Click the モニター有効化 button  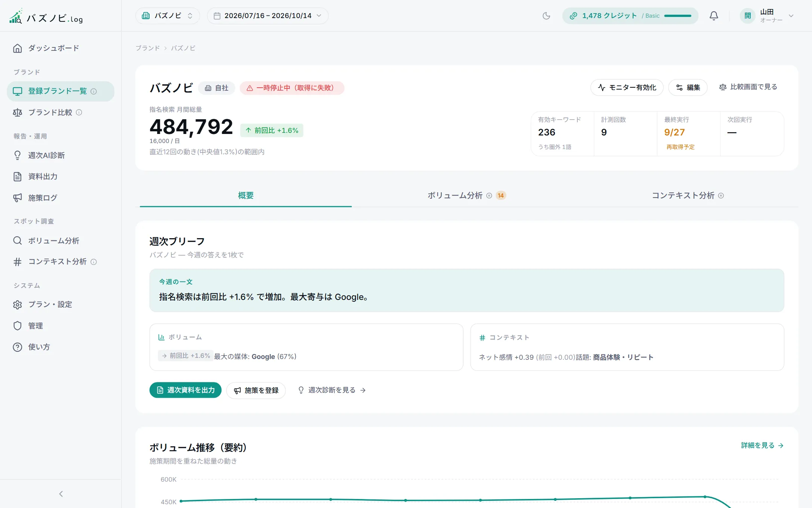[627, 88]
